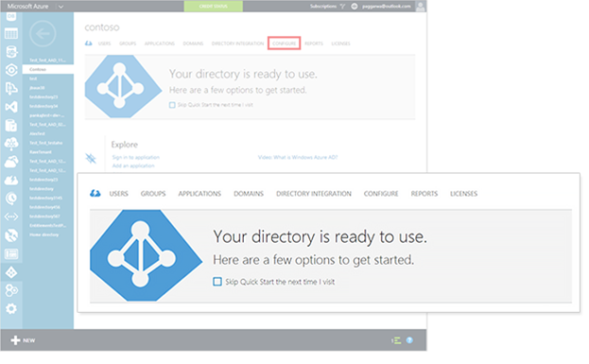Click the user avatar icon at top right
The image size is (589, 364).
point(421,6)
